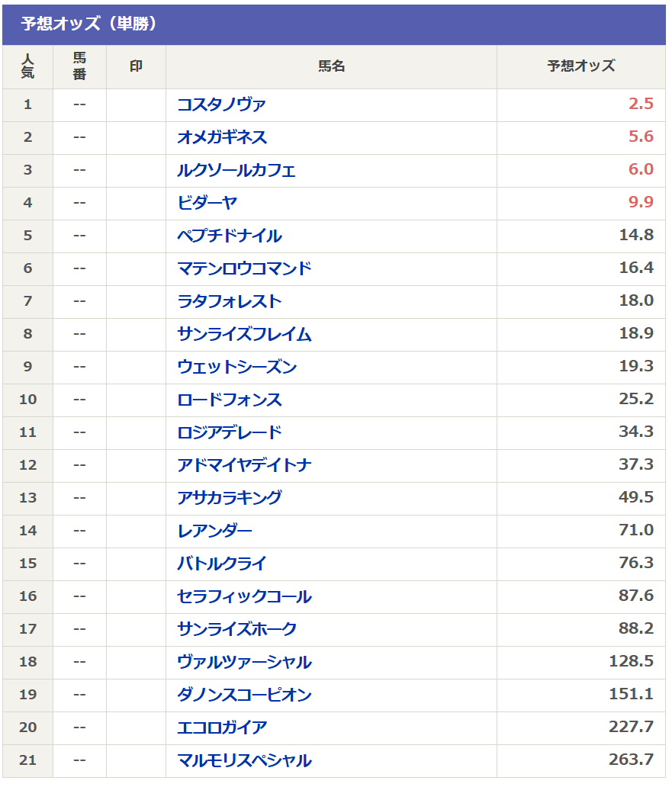Select サンライズフレイム horse link

pos(244,334)
